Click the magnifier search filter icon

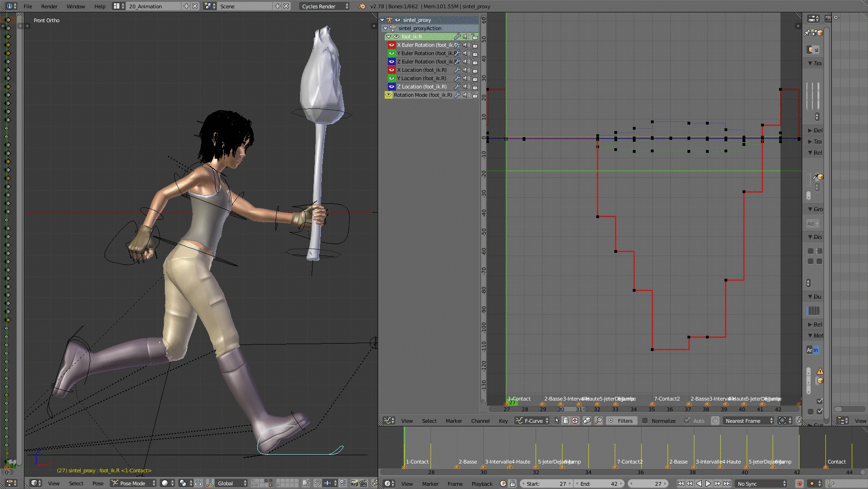point(599,420)
